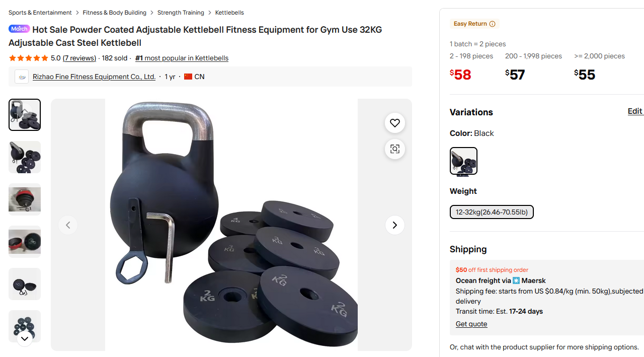
Task: Click the supplier logo icon
Action: coord(22,77)
